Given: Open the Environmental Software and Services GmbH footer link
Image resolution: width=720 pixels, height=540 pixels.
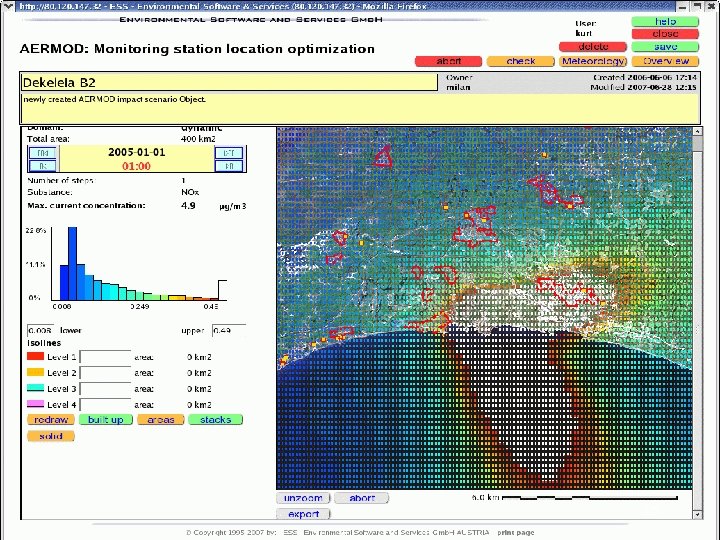Looking at the screenshot, I should point(396,533).
